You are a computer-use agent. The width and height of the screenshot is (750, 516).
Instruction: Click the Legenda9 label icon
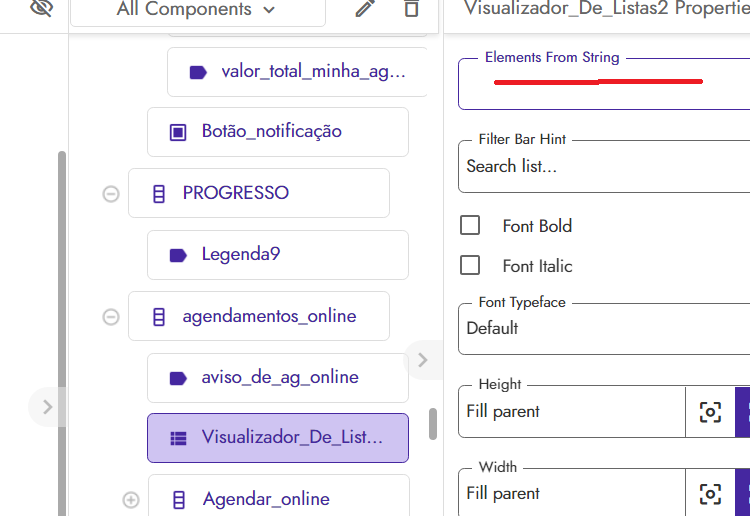coord(178,255)
